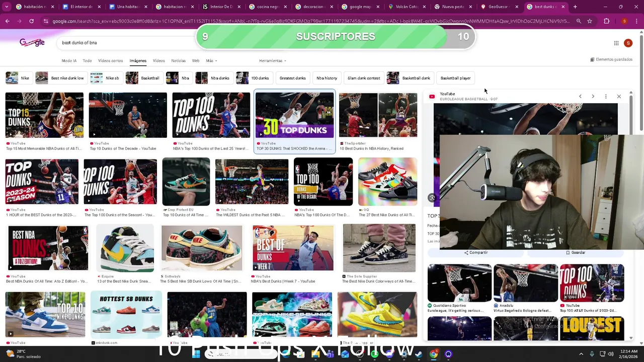Open the browser extensions puzzle icon
This screenshot has height=362, width=644.
606,21
